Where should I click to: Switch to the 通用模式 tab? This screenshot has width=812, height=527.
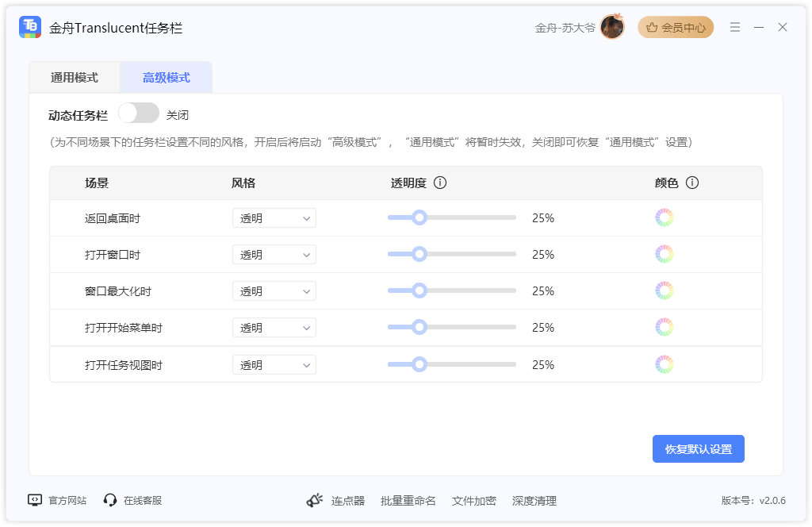click(74, 78)
